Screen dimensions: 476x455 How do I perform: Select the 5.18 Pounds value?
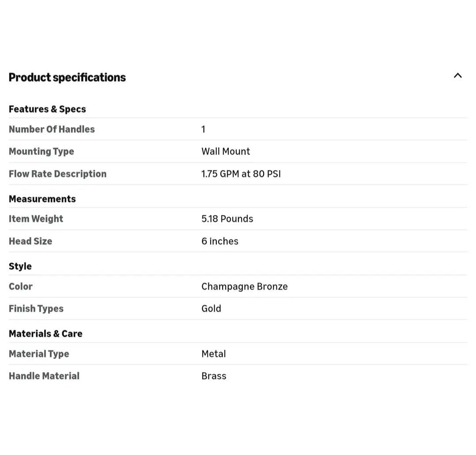(227, 219)
